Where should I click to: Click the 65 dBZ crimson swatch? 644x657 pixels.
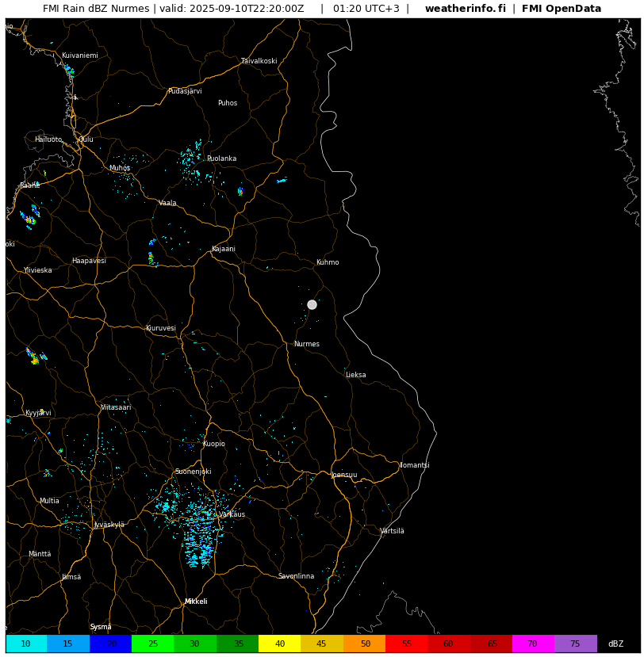click(492, 644)
